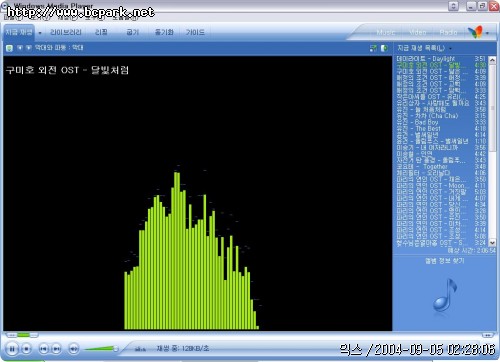This screenshot has height=362, width=500.
Task: Open the now playing options icon
Action: tap(9, 48)
